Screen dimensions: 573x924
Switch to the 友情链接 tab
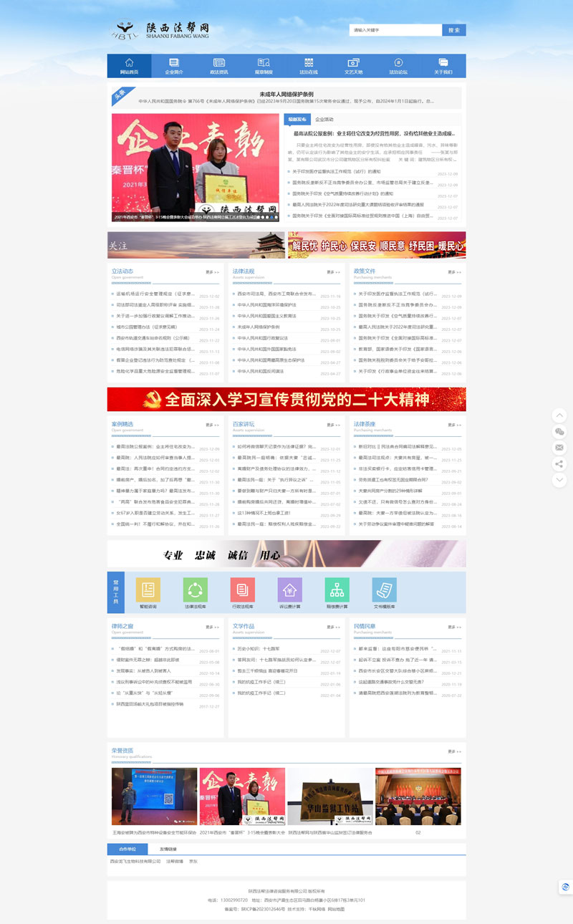168,848
